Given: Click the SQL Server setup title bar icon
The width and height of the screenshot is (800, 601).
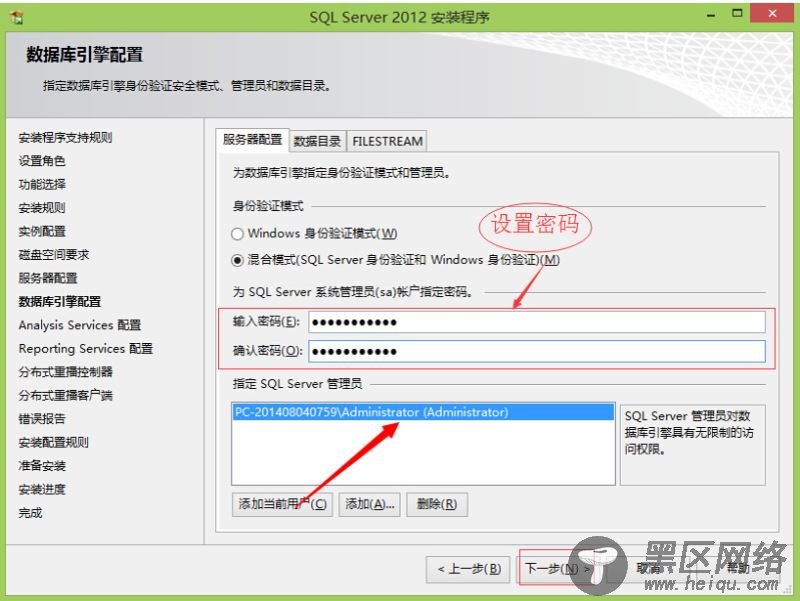Looking at the screenshot, I should click(17, 17).
